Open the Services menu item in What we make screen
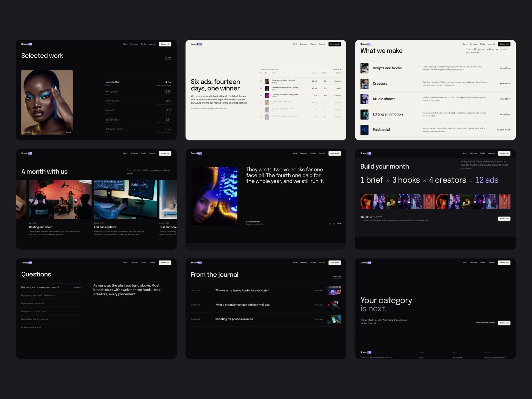Viewport: 532px width, 399px height. click(473, 44)
